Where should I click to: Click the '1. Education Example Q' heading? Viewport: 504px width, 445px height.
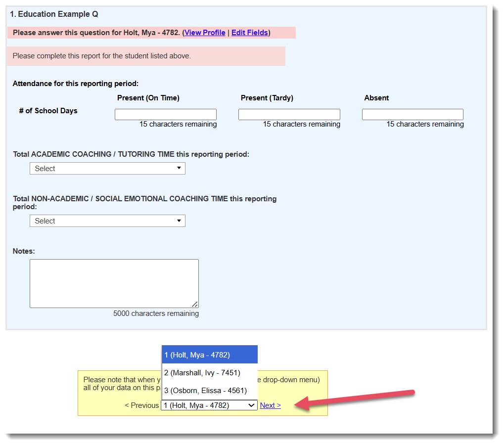click(x=54, y=14)
